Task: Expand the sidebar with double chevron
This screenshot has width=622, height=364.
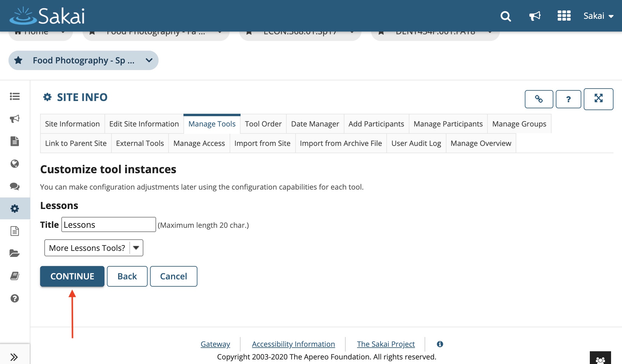Action: [14, 357]
